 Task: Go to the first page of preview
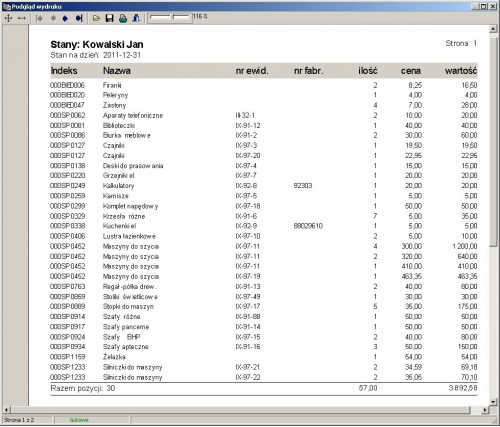click(x=39, y=18)
